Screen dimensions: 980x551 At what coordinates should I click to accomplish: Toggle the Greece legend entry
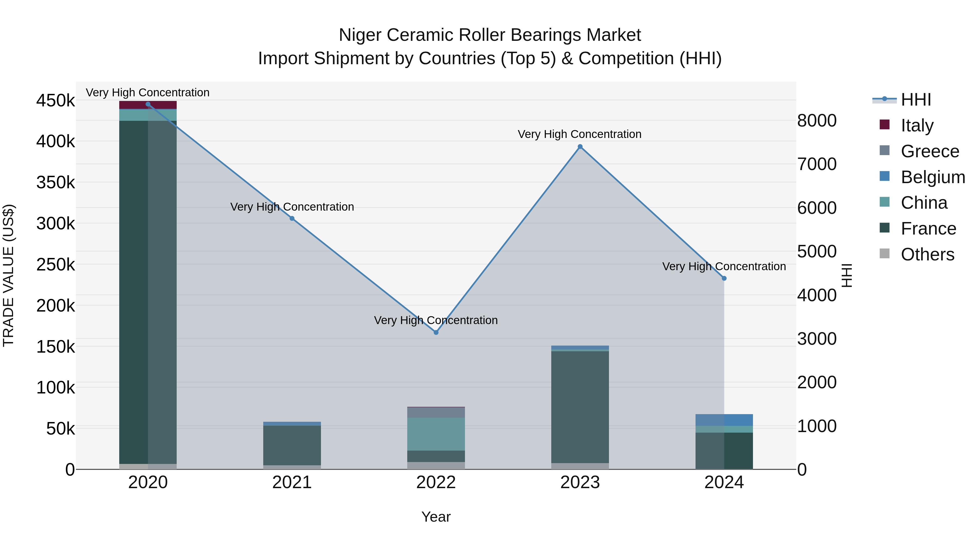(919, 151)
